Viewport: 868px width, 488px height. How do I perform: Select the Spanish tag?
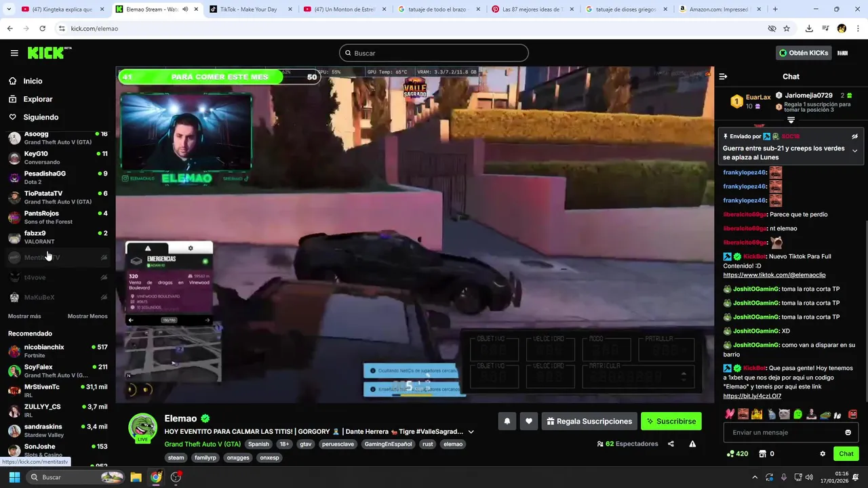pos(258,444)
